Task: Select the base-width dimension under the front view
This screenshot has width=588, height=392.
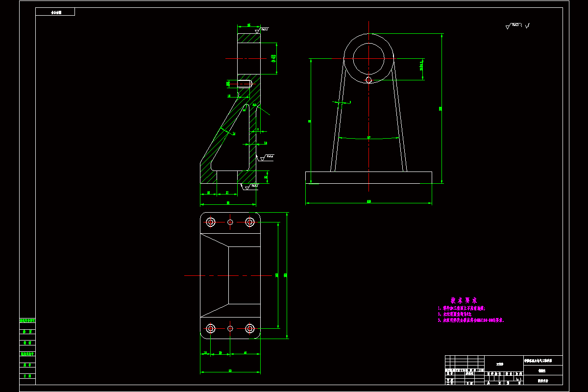Action: (x=368, y=201)
